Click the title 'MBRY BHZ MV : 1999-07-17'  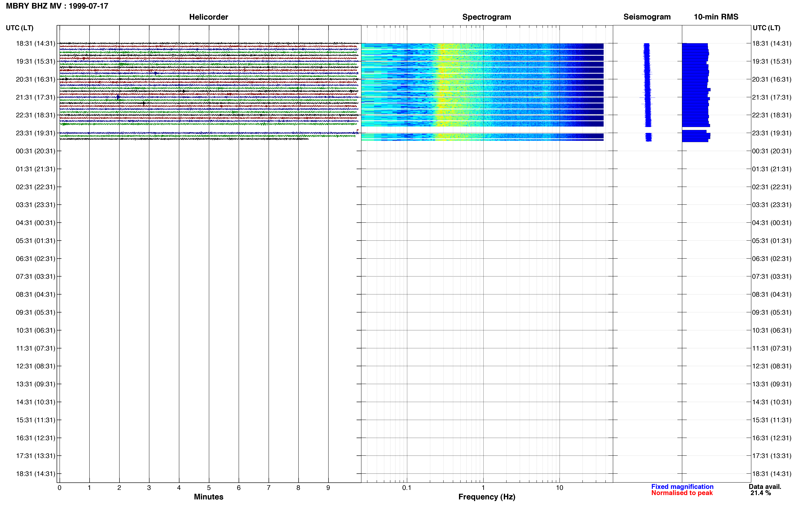[57, 6]
